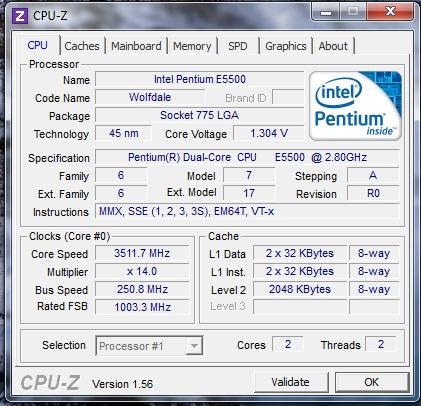Expand the Processor #1 selection dropdown

[x=194, y=346]
